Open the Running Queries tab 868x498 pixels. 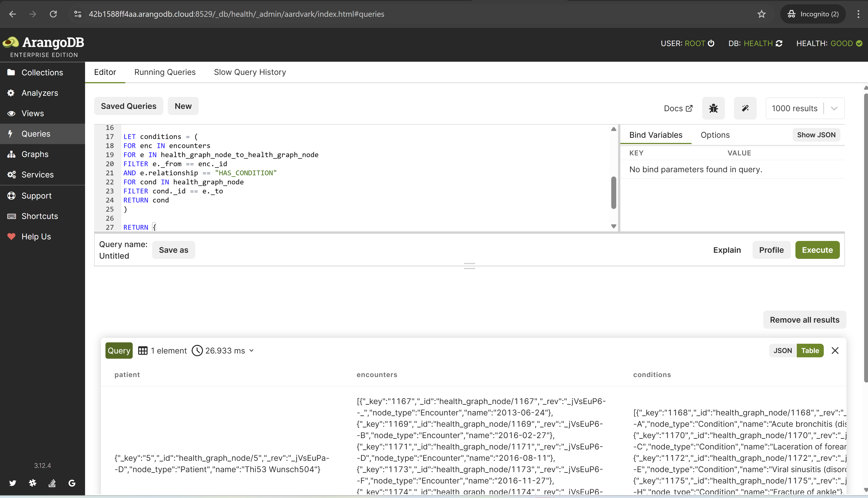click(165, 72)
